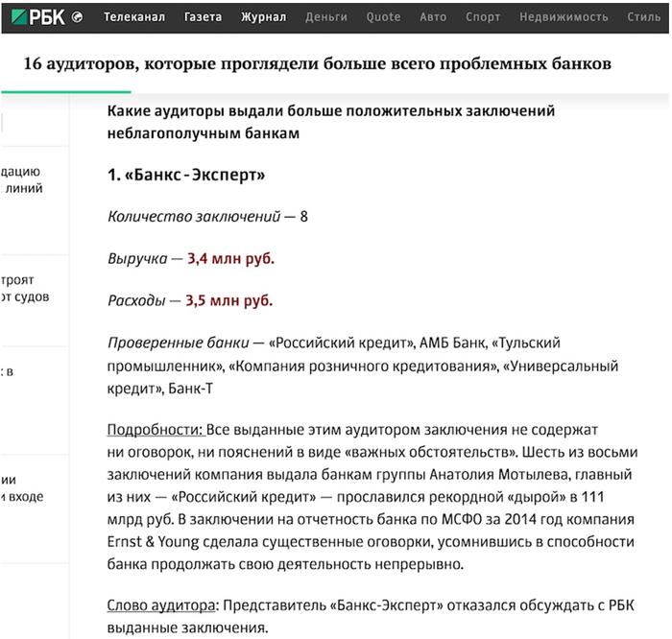Click the 'Проверенные банки' label
Viewport: 672px width, 639px height.
pos(178,343)
